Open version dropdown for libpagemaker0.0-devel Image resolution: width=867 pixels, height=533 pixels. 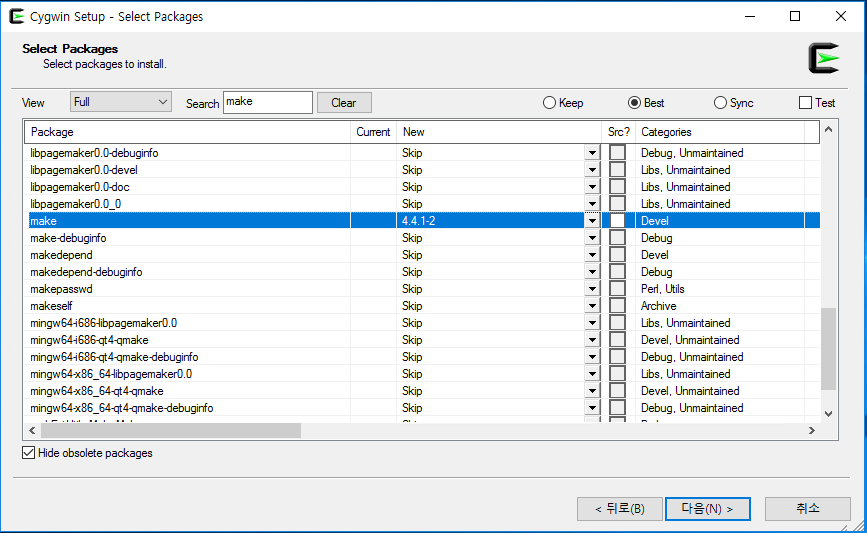point(592,170)
